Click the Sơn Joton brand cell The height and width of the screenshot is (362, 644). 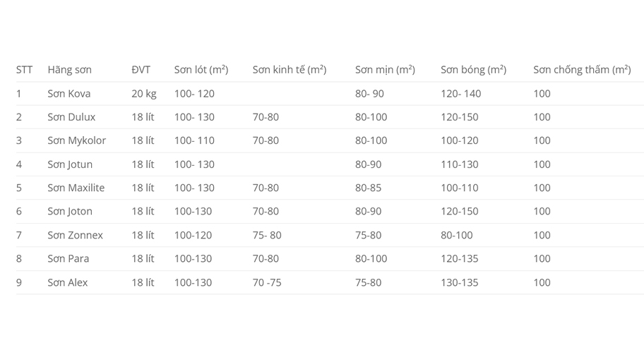click(x=70, y=211)
